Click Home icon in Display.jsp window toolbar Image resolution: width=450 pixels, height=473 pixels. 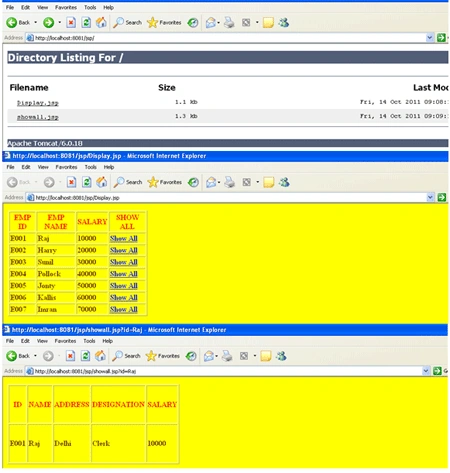tap(102, 182)
